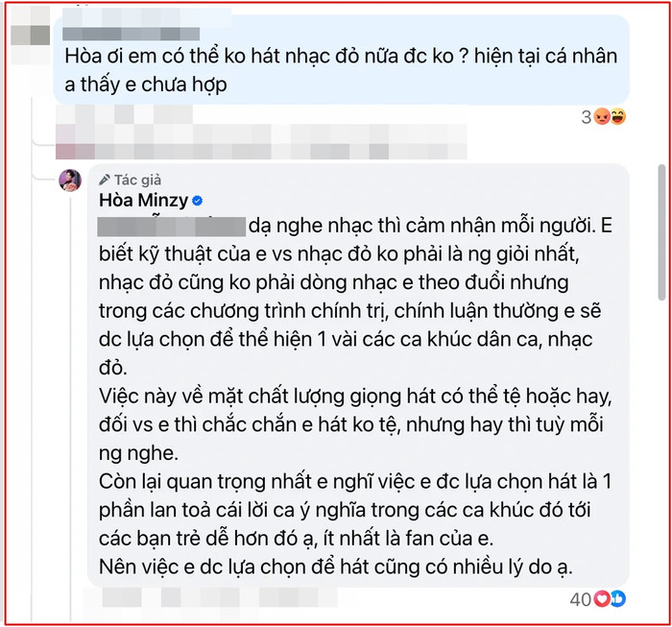Click the pen icon next to Tác giả
Viewport: 672px width, 627px height.
click(x=105, y=180)
